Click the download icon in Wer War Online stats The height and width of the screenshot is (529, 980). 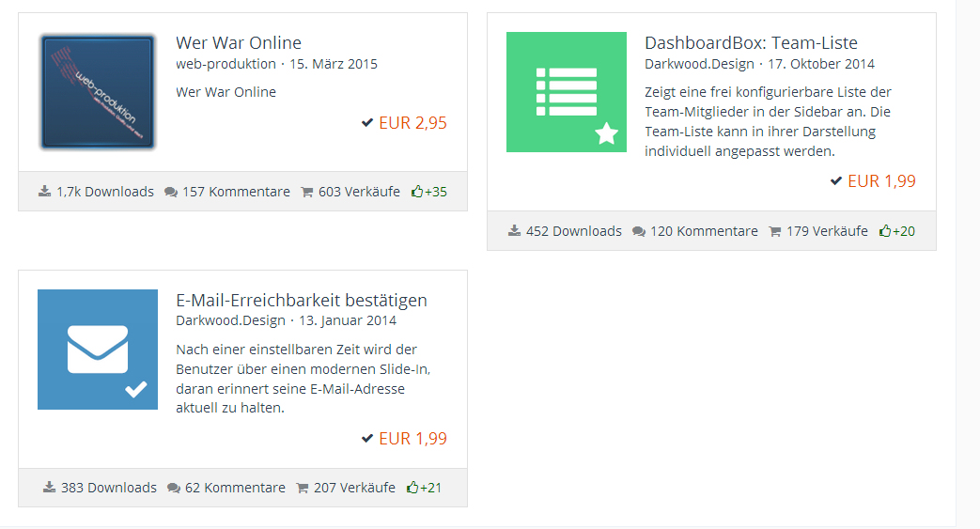[44, 192]
